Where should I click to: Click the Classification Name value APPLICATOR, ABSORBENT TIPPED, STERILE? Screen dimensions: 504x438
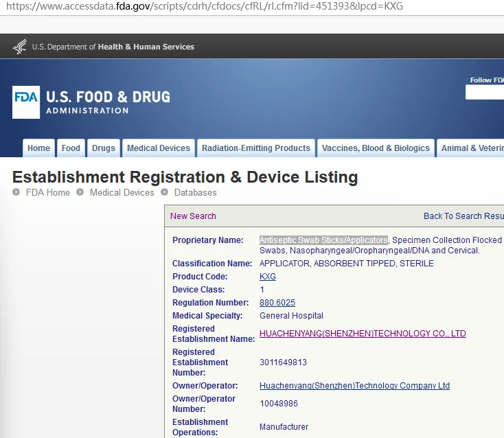(347, 264)
